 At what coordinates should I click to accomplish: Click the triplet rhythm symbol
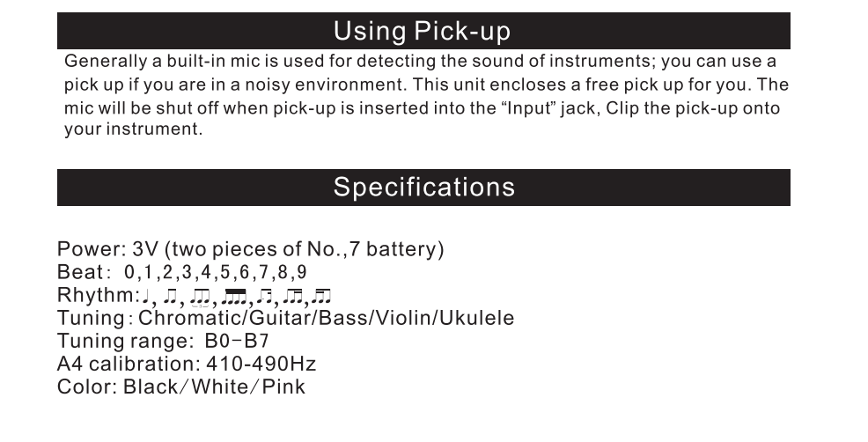click(x=200, y=298)
